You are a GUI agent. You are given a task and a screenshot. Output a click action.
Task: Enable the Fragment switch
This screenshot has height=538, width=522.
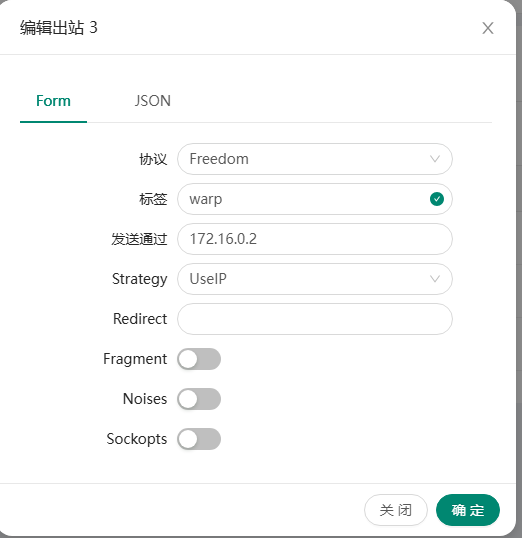click(x=199, y=359)
